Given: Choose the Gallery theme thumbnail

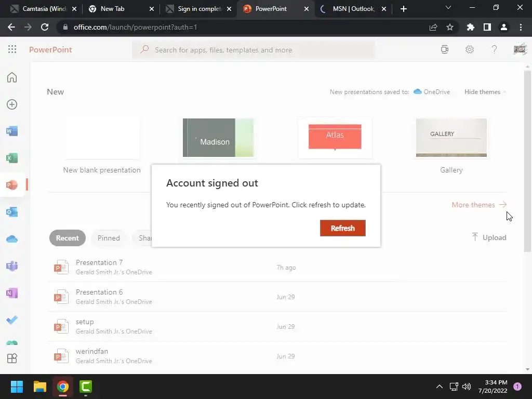Looking at the screenshot, I should (x=451, y=137).
